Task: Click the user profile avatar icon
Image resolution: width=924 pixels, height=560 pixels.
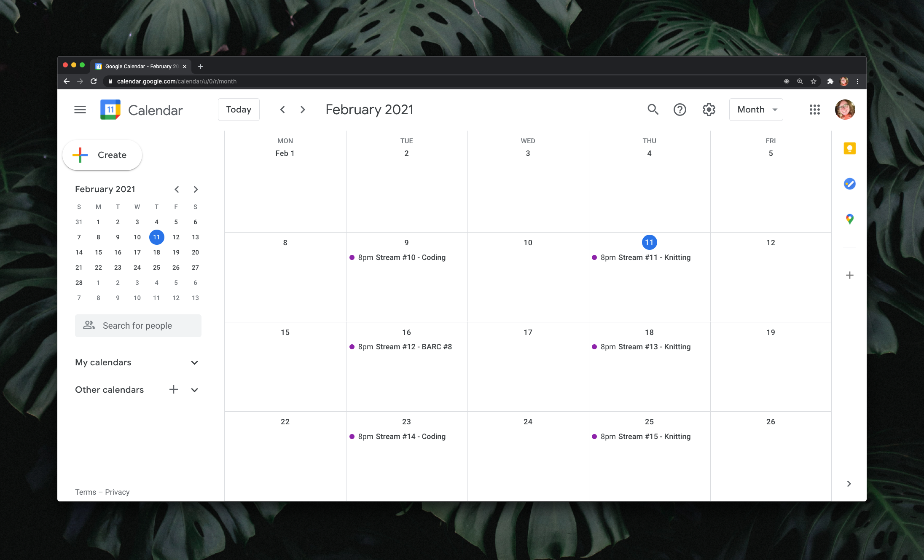Action: [x=845, y=110]
